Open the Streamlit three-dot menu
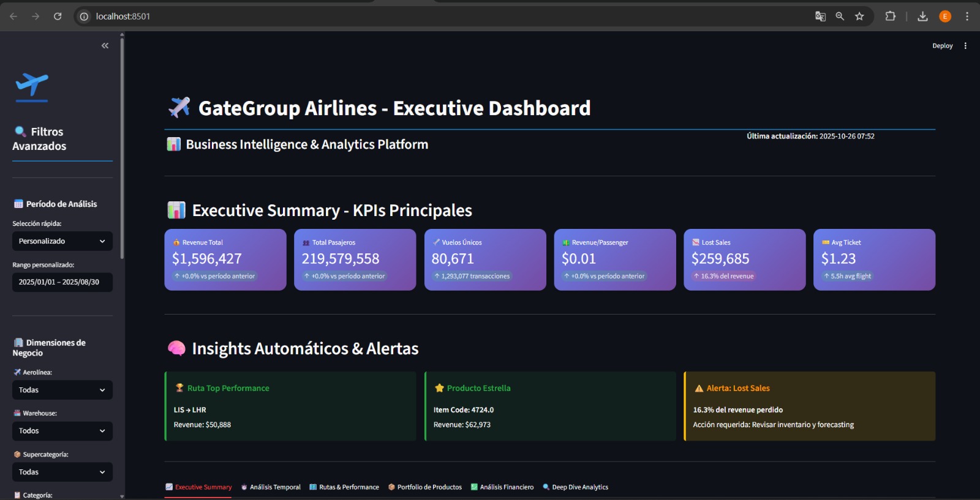 click(x=965, y=46)
